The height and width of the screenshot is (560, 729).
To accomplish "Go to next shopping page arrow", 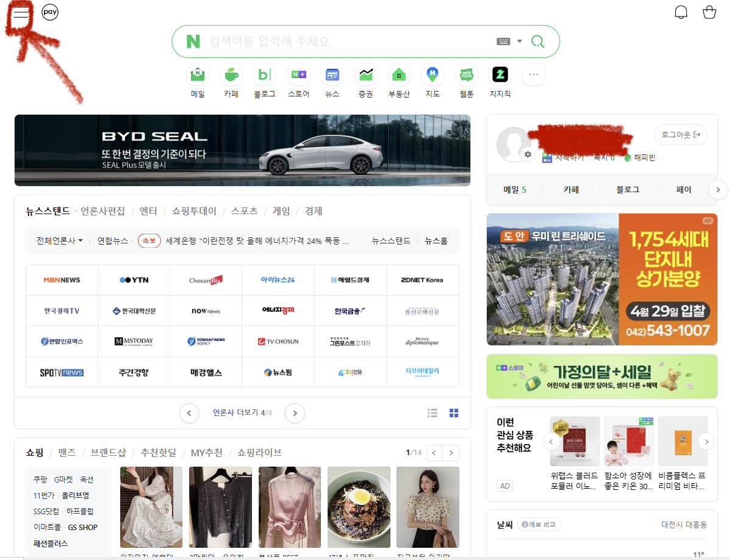I will [451, 453].
